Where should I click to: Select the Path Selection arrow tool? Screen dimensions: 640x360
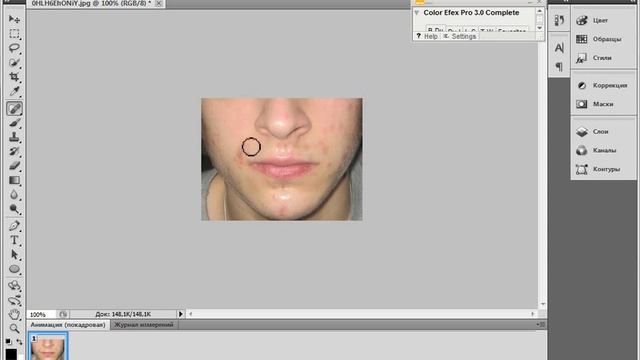click(x=14, y=255)
